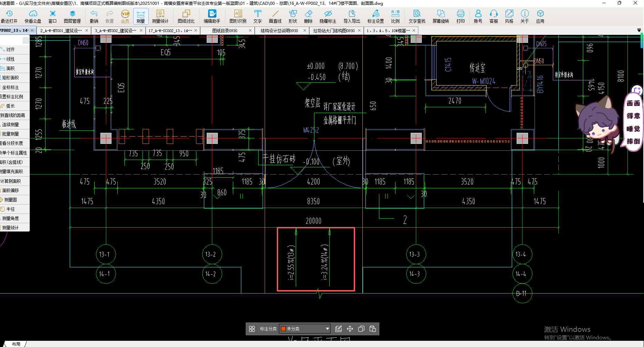Viewport: 644px width, 347px height.
Task: Click the 屏幕旋转 screen rotate icon
Action: point(441,16)
